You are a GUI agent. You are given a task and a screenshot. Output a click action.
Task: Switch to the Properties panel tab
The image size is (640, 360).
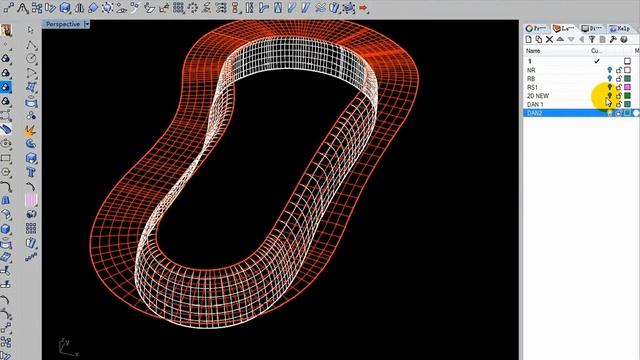click(536, 28)
